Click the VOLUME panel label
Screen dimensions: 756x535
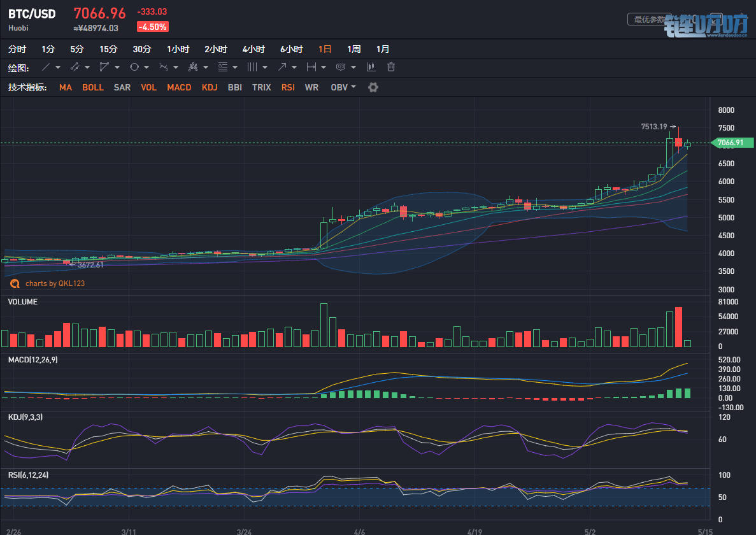23,302
